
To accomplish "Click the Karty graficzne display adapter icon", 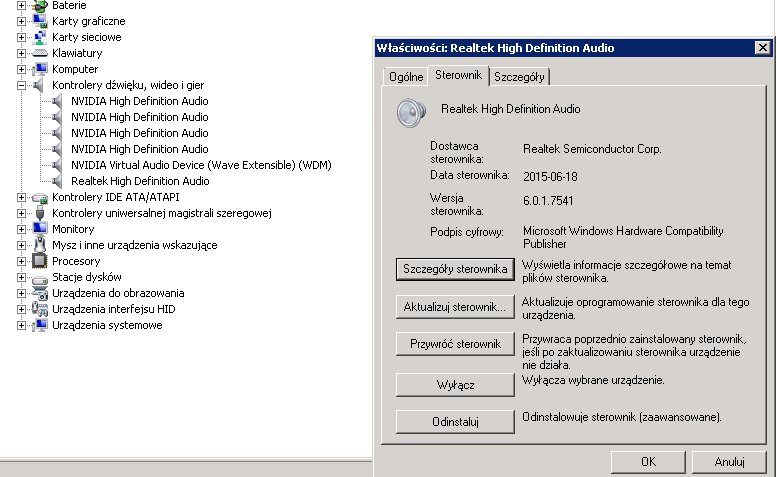I will click(40, 21).
